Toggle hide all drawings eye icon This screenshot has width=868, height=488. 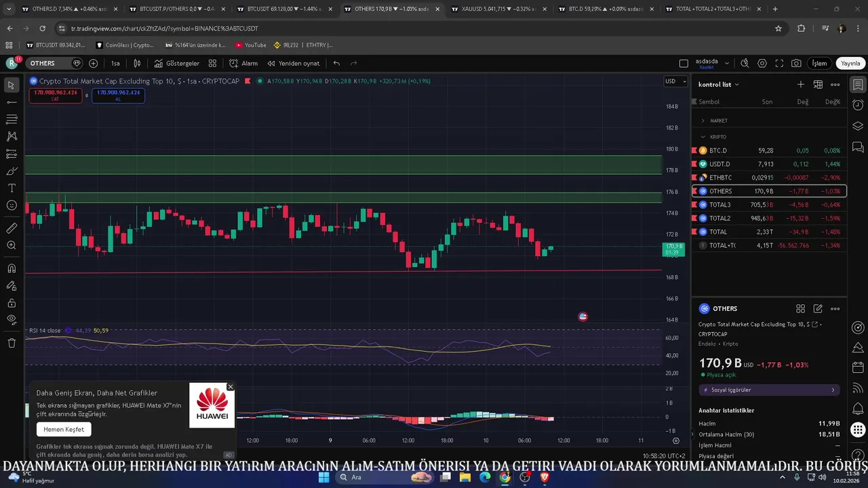coord(12,319)
